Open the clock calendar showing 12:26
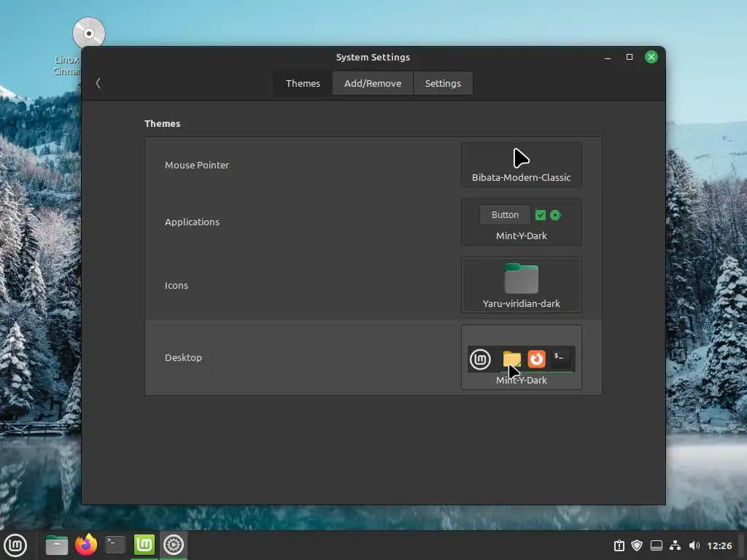This screenshot has width=747, height=560. coord(719,545)
